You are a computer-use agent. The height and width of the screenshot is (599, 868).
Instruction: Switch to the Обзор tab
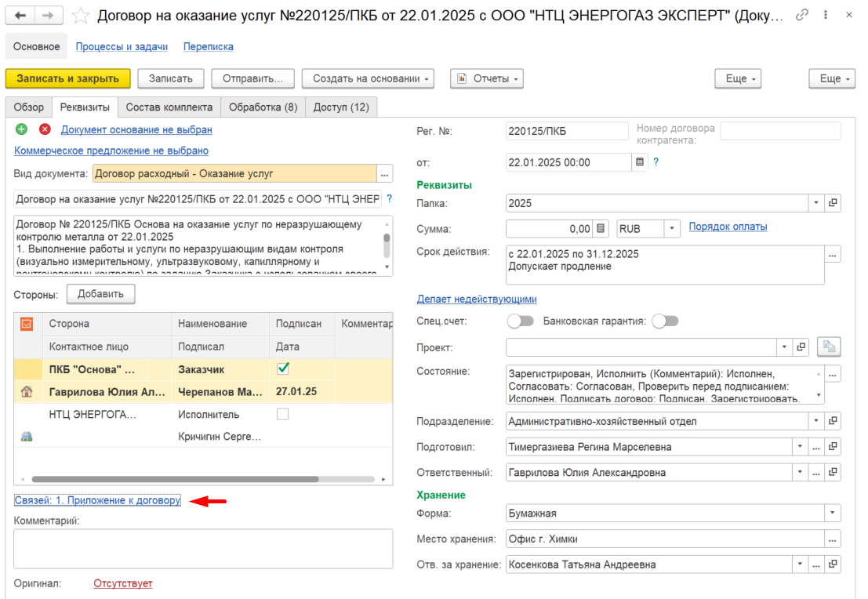(29, 107)
